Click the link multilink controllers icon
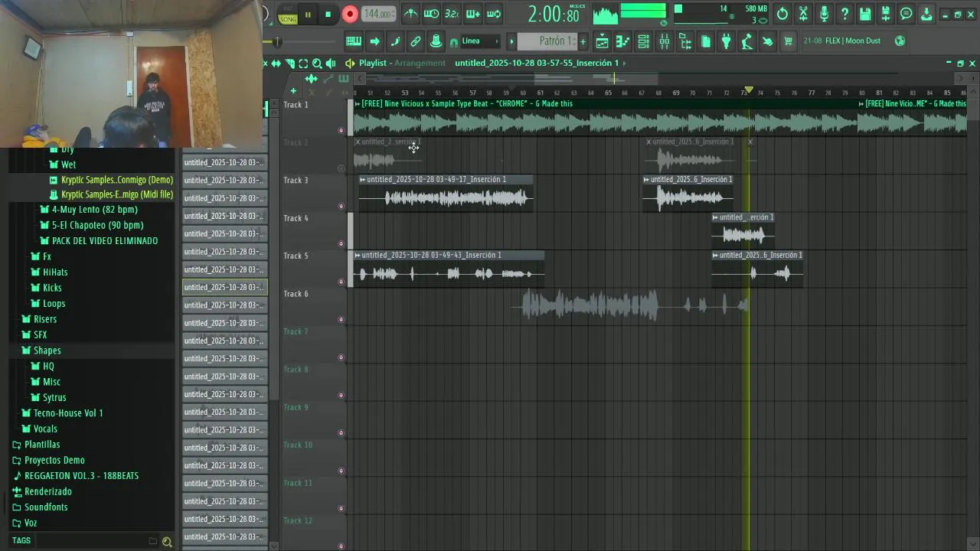Screen dimensions: 980x551 coord(416,41)
